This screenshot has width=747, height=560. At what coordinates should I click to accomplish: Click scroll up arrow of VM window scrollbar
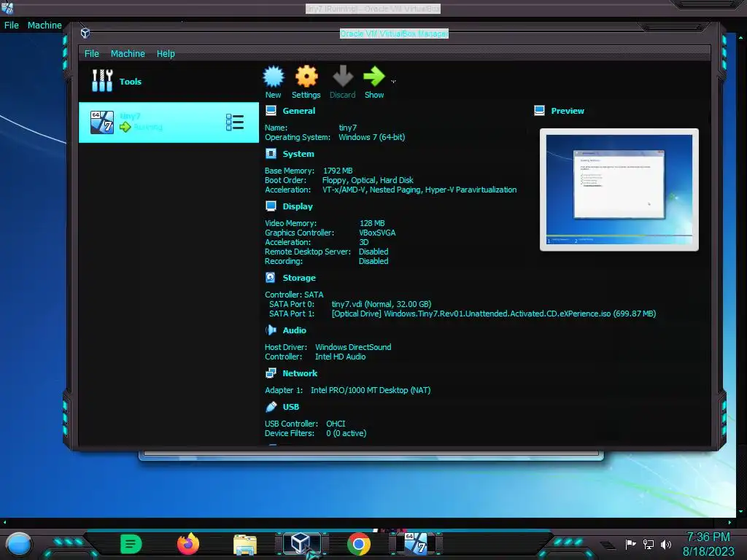(x=741, y=37)
